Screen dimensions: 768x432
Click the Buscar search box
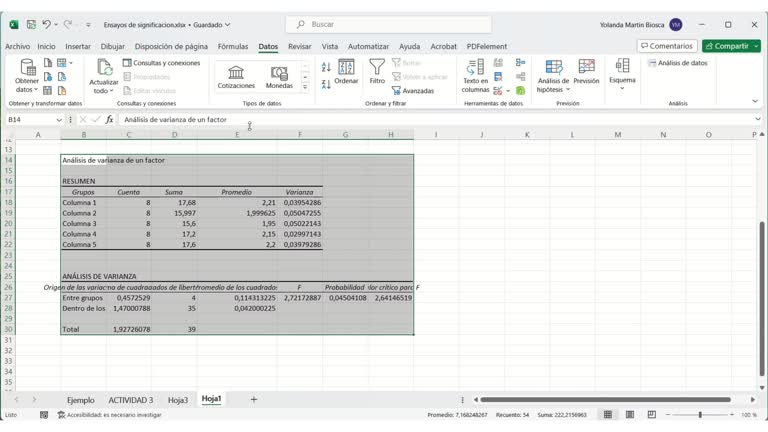tap(388, 24)
